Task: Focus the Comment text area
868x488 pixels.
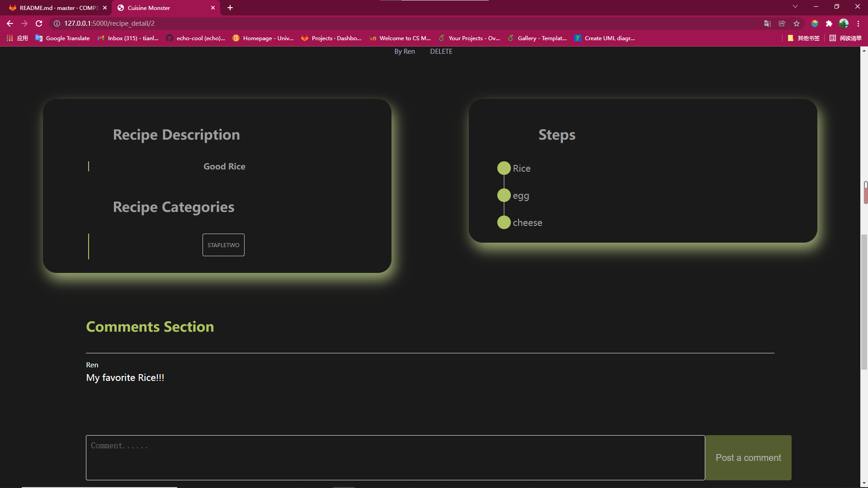Action: [395, 457]
